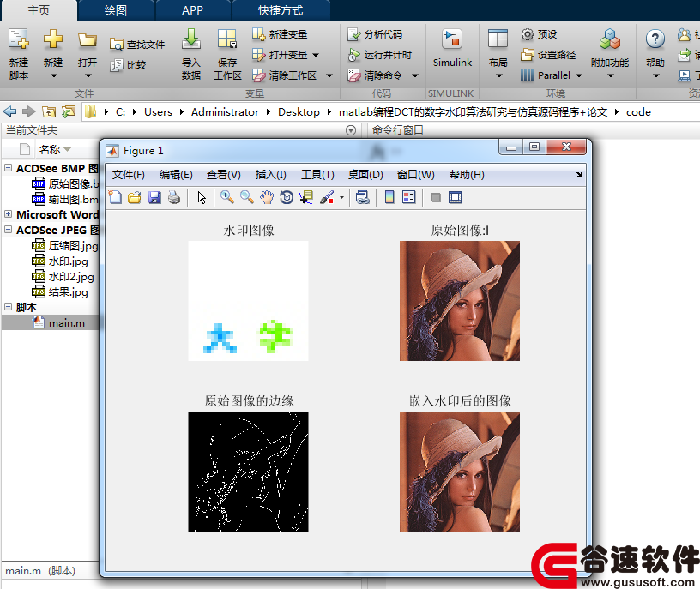Click 导入数据 (Import Data) icon
The height and width of the screenshot is (589, 700).
[191, 39]
